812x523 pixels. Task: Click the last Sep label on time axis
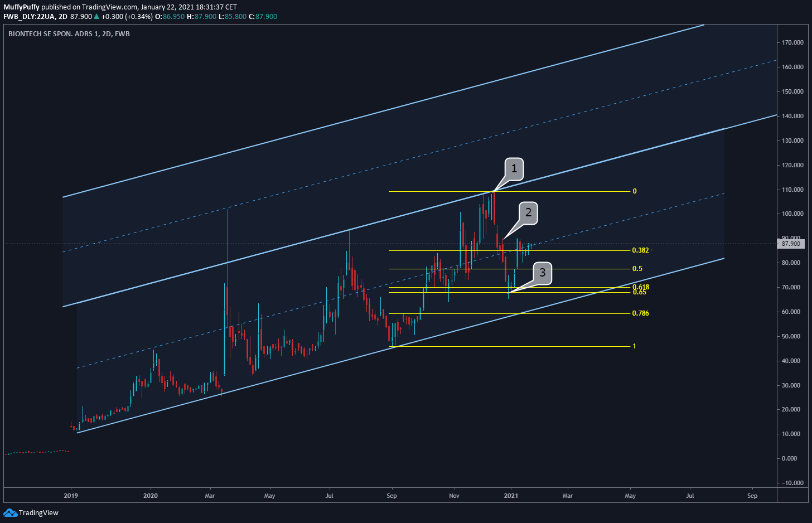[752, 496]
